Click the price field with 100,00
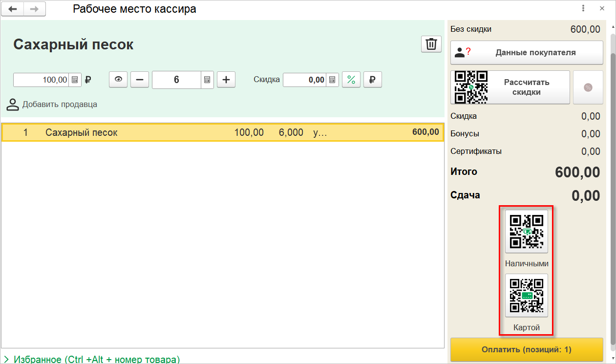The image size is (616, 364). [42, 80]
